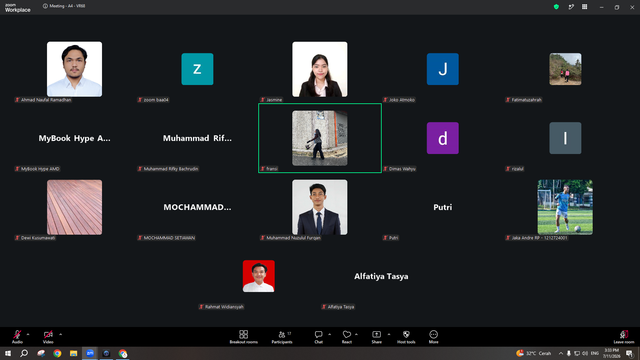The width and height of the screenshot is (640, 360).
Task: Open the Participants panel
Action: click(x=282, y=337)
